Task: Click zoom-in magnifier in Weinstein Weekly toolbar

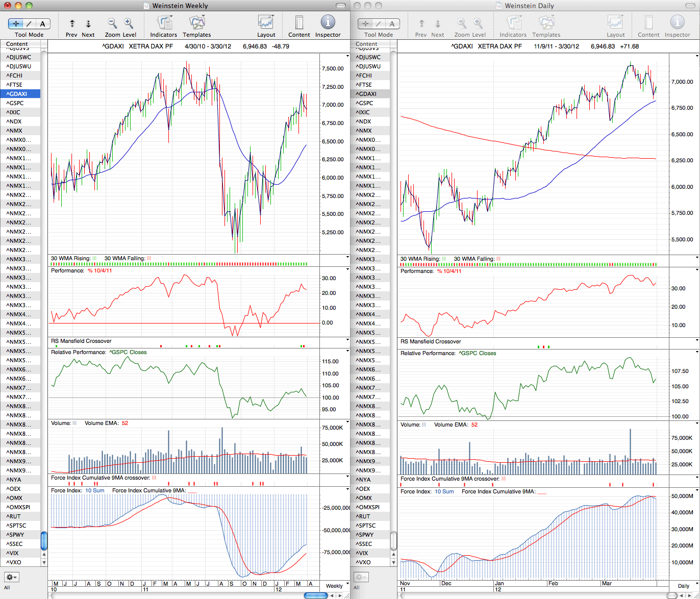Action: tap(129, 23)
